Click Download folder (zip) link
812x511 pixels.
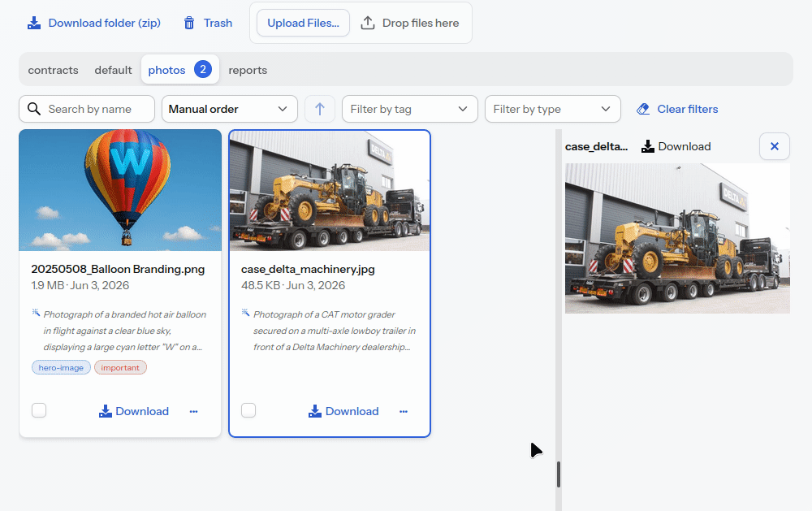click(93, 23)
